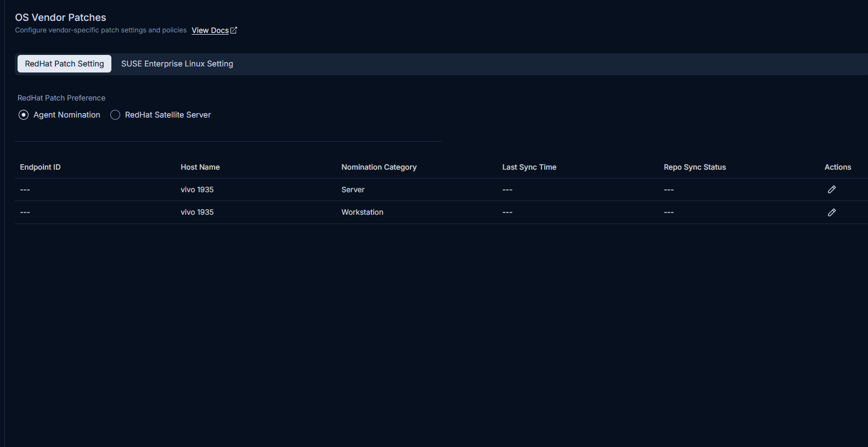Switch to RedHat Patch Setting tab
The image size is (868, 447).
64,64
